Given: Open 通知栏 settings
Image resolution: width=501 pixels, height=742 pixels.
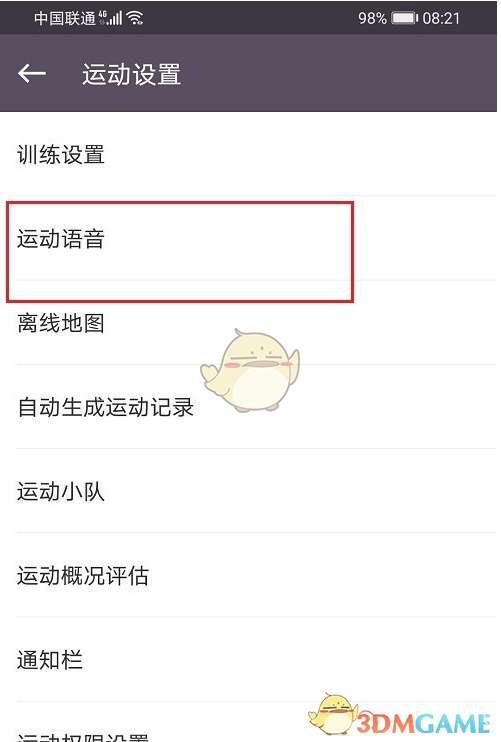Looking at the screenshot, I should 250,660.
